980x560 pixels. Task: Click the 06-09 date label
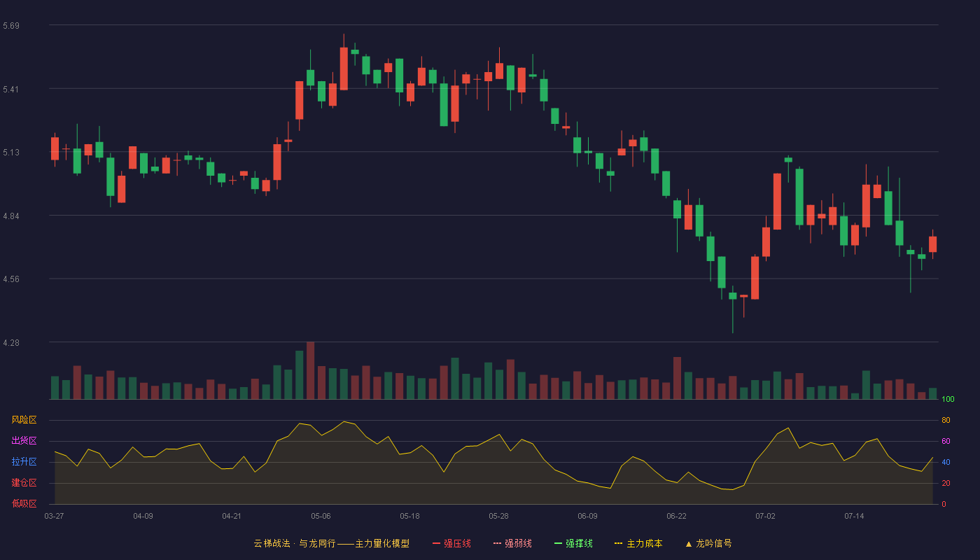coord(587,516)
